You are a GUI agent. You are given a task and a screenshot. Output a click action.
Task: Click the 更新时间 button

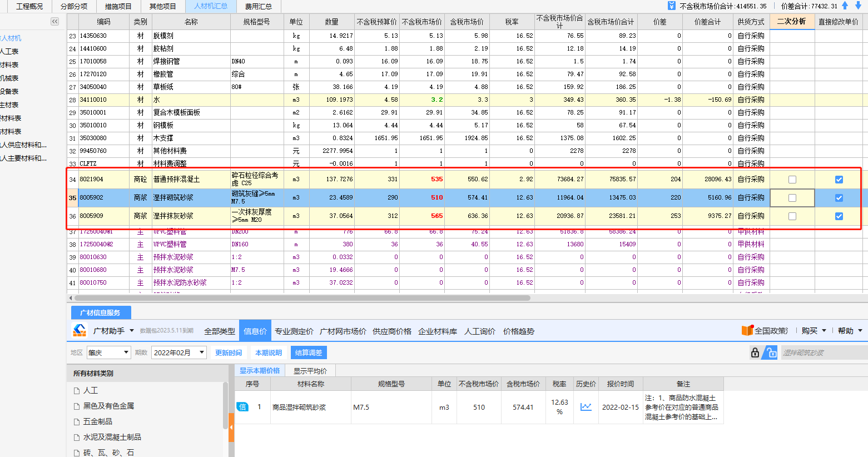229,352
